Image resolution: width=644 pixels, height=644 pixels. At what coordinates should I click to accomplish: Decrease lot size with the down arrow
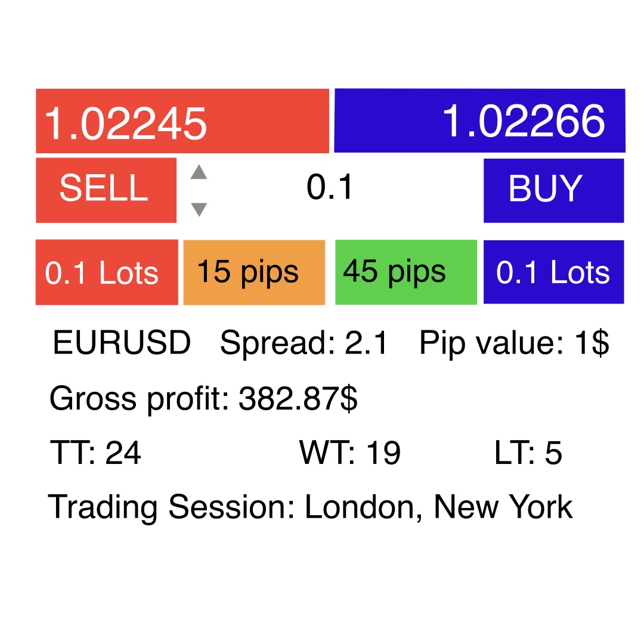click(x=199, y=209)
